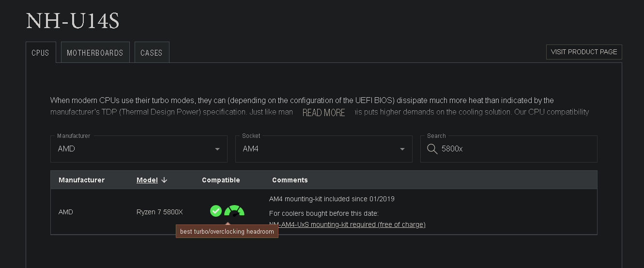
Task: Focus the Search field containing 5800x
Action: click(x=516, y=149)
